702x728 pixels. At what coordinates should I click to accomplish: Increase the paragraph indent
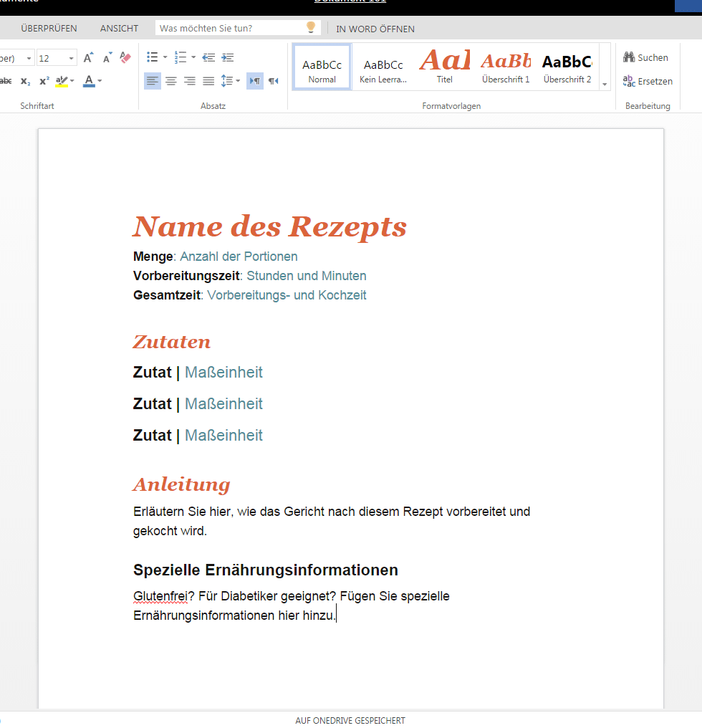[x=228, y=57]
